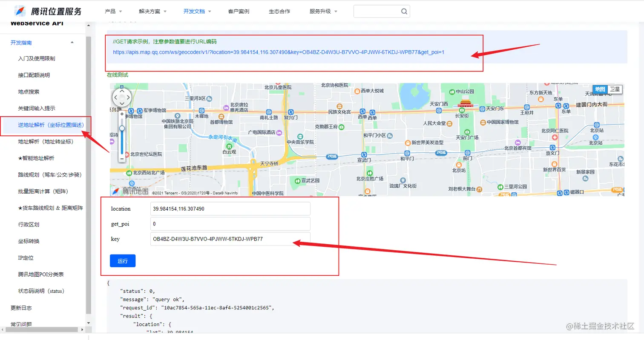
Task: Open 路线规划（驾车/公交/步骑） sidebar page
Action: coord(50,174)
